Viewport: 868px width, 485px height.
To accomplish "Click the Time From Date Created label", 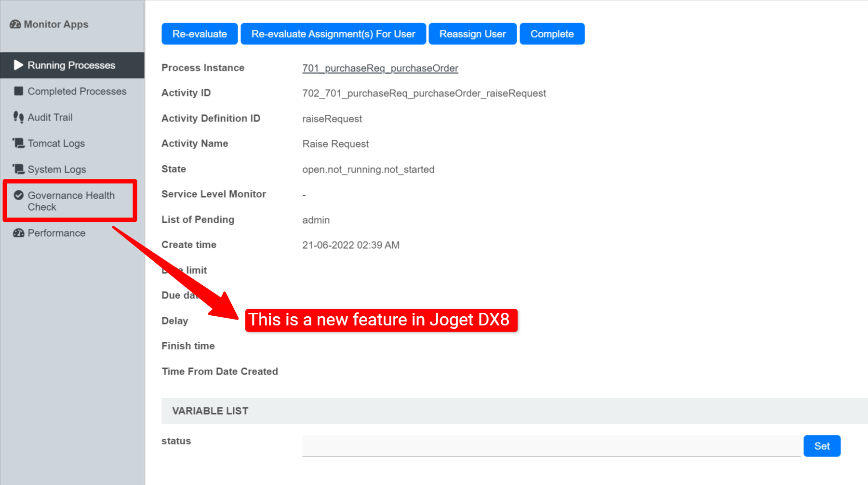I will click(220, 372).
